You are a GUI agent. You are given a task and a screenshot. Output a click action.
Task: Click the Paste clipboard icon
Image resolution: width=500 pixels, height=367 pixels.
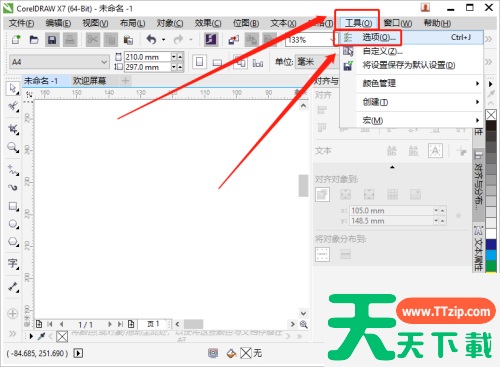point(128,40)
